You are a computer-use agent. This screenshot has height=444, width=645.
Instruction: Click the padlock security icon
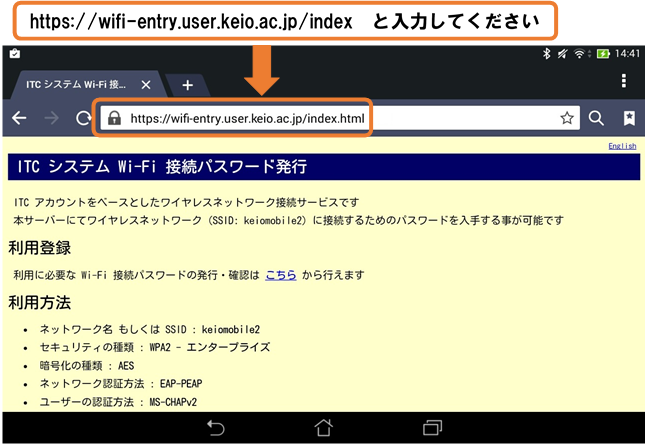click(x=114, y=118)
